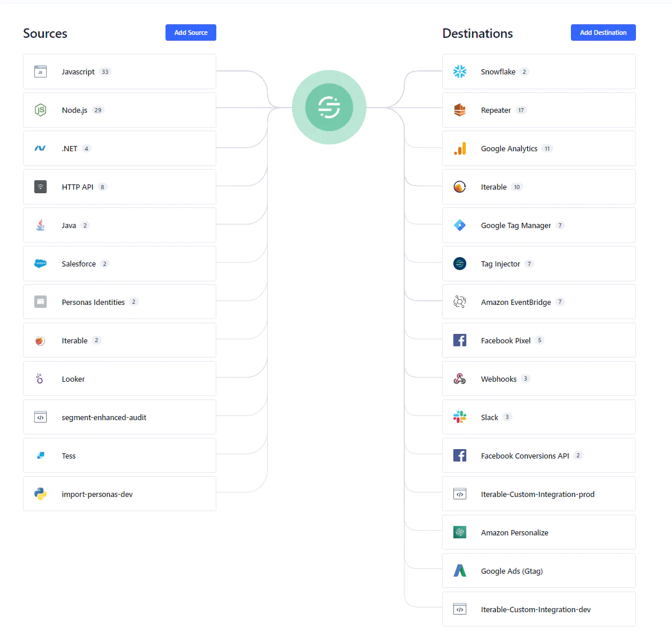Click the Facebook Pixel count badge 5
The width and height of the screenshot is (672, 640).
click(540, 340)
